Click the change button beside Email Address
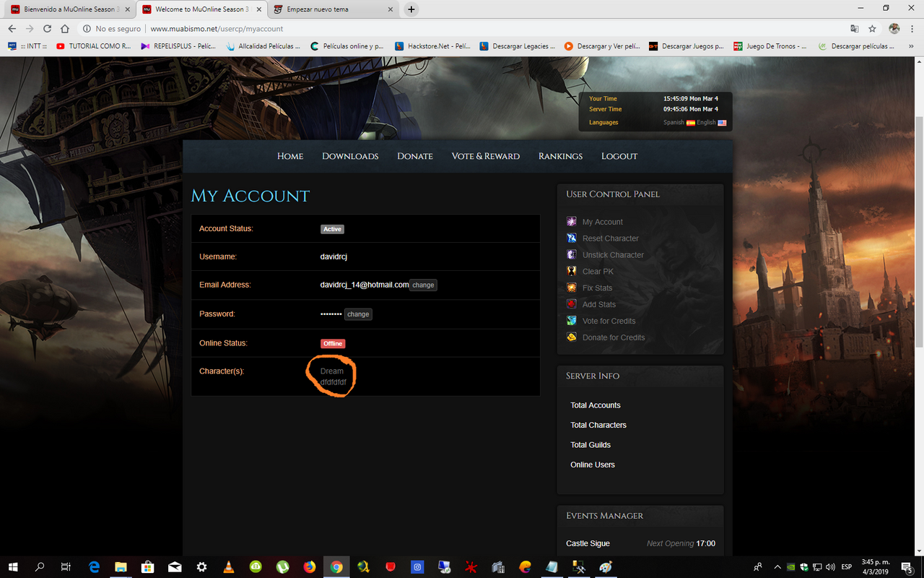 pyautogui.click(x=423, y=285)
